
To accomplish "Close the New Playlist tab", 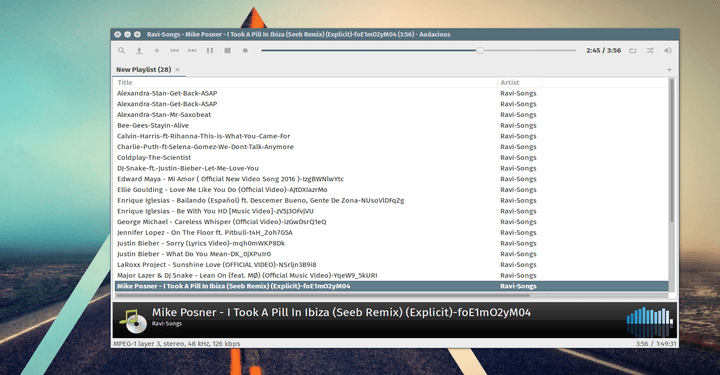I will pyautogui.click(x=177, y=70).
